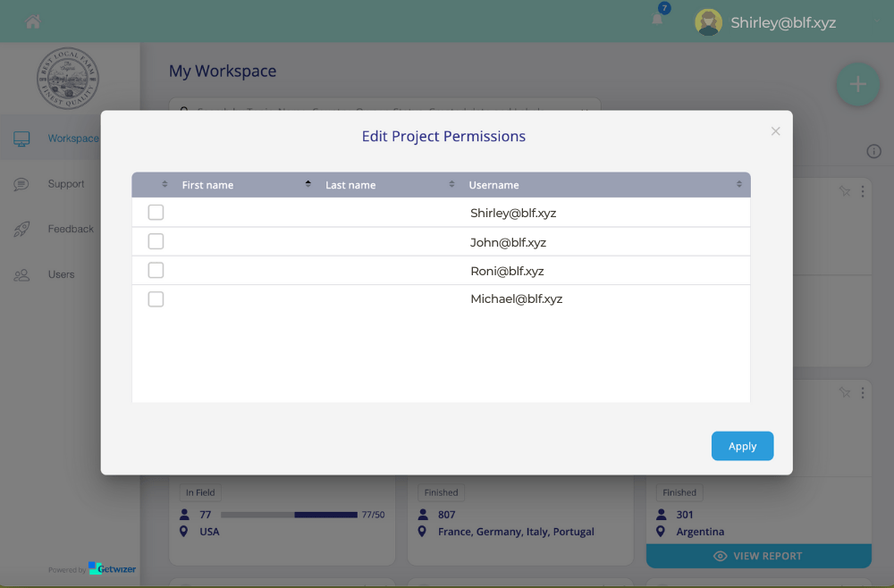Click the 77/50 progress bar on USA project
894x588 pixels.
click(x=289, y=515)
